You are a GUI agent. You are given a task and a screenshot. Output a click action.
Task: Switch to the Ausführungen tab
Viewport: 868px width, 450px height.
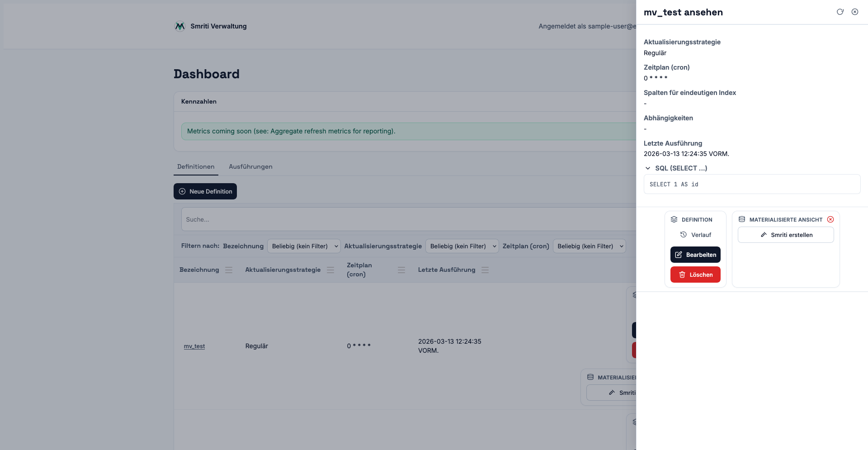[x=250, y=167]
